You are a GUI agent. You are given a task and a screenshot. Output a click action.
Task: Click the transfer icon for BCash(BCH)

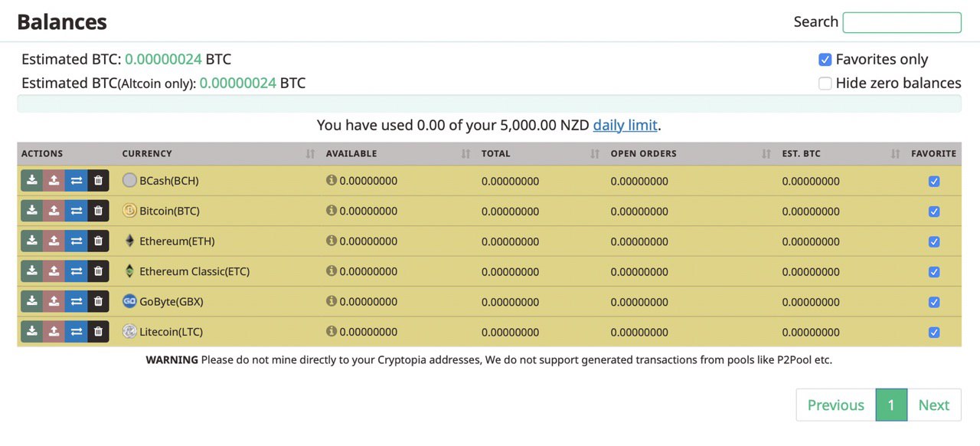click(x=76, y=181)
